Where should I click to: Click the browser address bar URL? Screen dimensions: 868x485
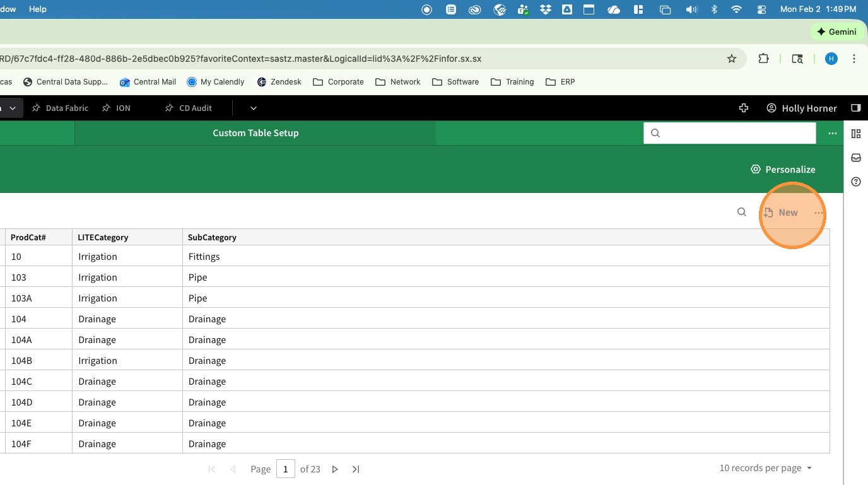point(241,59)
